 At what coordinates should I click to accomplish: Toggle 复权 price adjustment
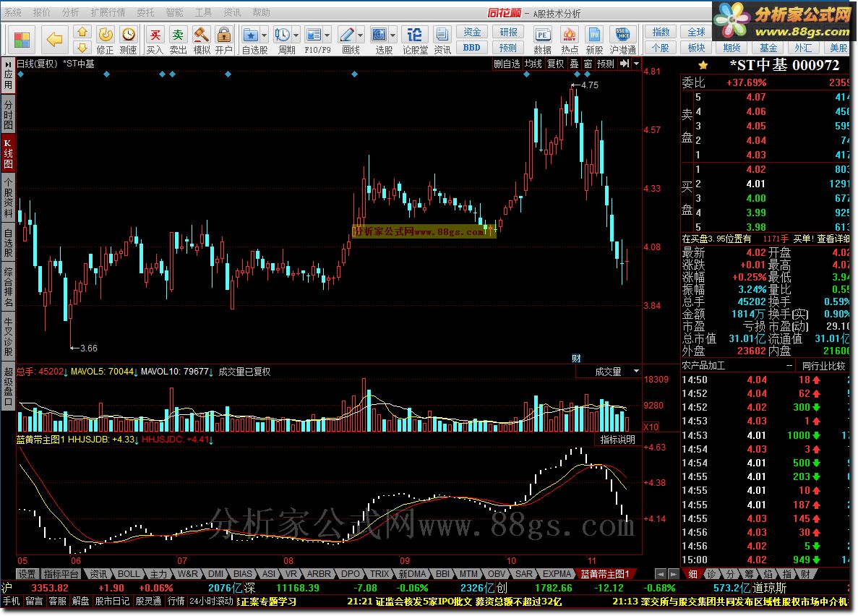555,64
